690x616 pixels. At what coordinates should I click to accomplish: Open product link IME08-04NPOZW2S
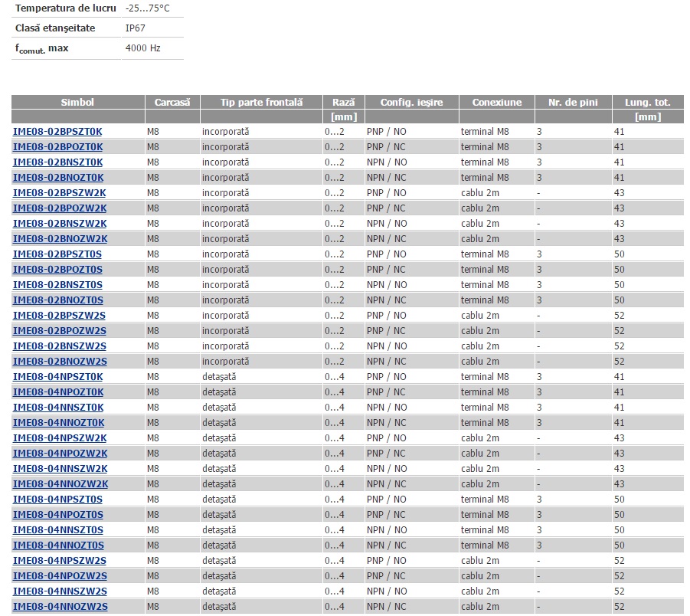(60, 576)
